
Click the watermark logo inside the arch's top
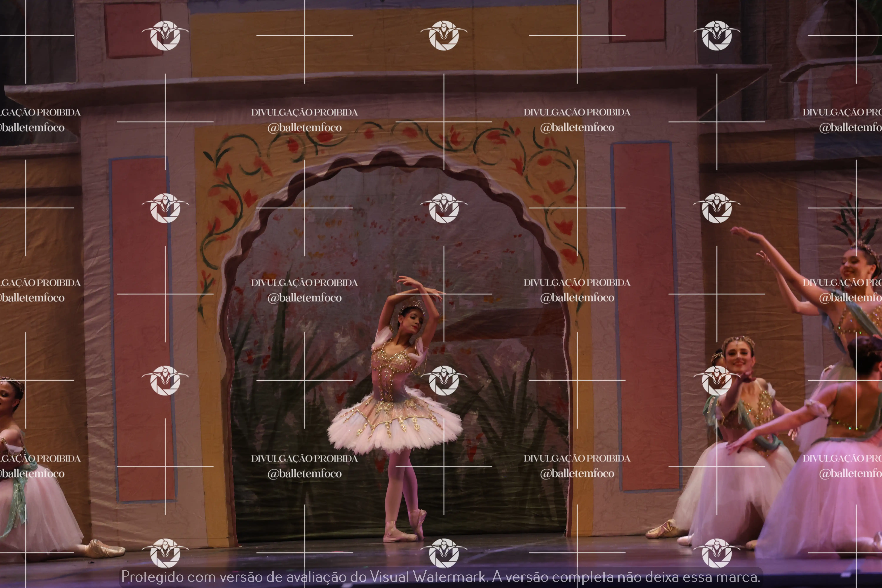pos(444,208)
